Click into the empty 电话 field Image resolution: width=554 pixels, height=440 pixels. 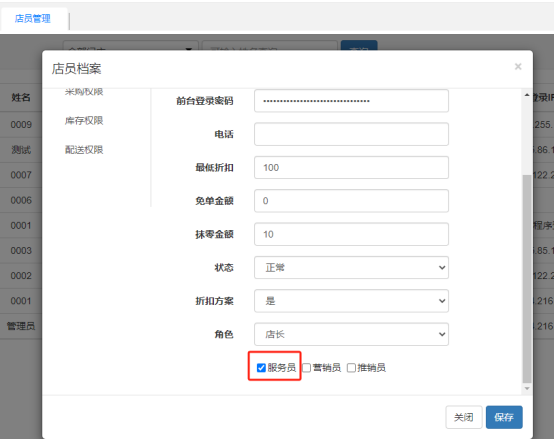[351, 134]
